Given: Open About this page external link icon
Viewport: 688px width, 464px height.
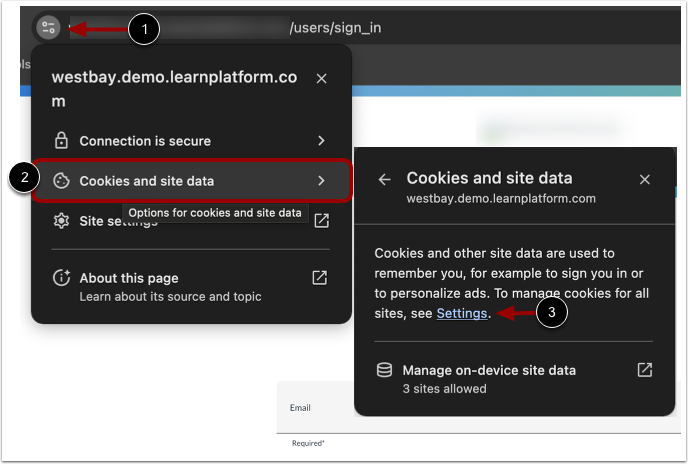Looking at the screenshot, I should click(x=320, y=278).
